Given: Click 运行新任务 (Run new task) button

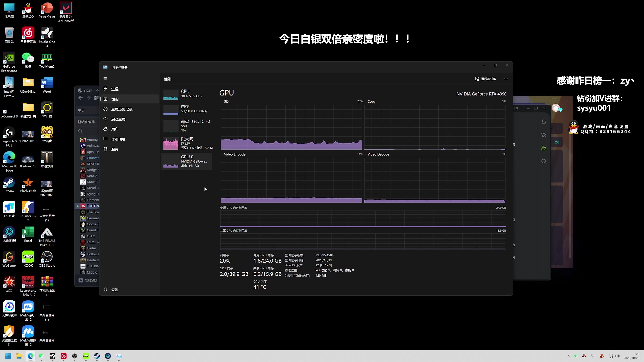Looking at the screenshot, I should [486, 79].
